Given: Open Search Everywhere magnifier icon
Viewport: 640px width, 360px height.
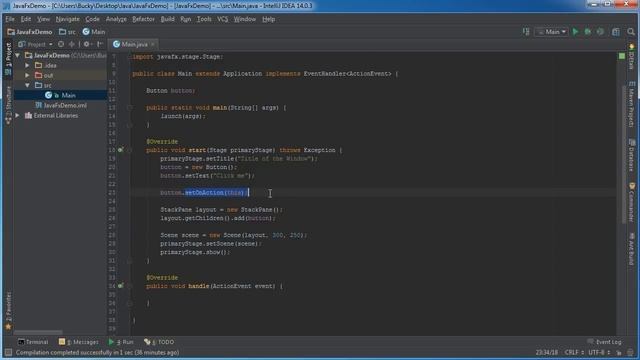Looking at the screenshot, I should (631, 31).
